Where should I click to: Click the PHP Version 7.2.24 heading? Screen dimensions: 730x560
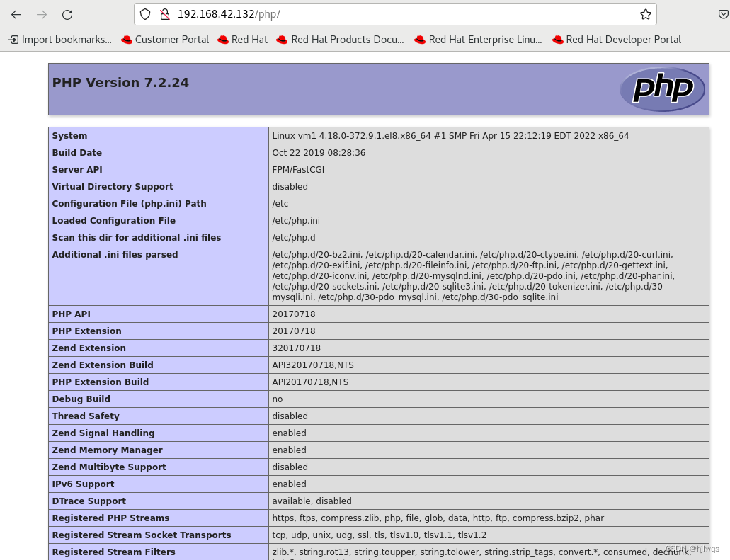point(120,83)
